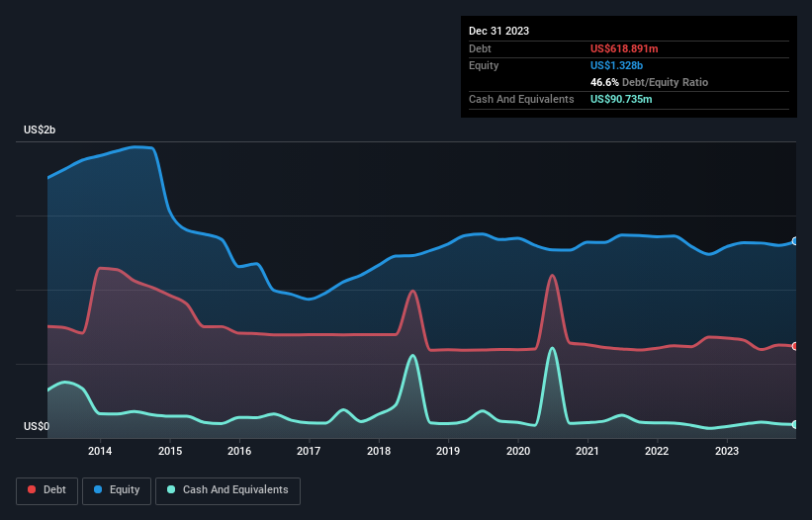
Task: Toggle the Equity series legend button
Action: click(x=117, y=490)
